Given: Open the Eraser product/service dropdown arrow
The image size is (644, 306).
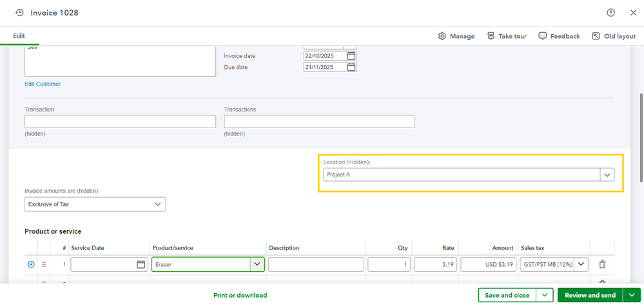Looking at the screenshot, I should point(257,265).
